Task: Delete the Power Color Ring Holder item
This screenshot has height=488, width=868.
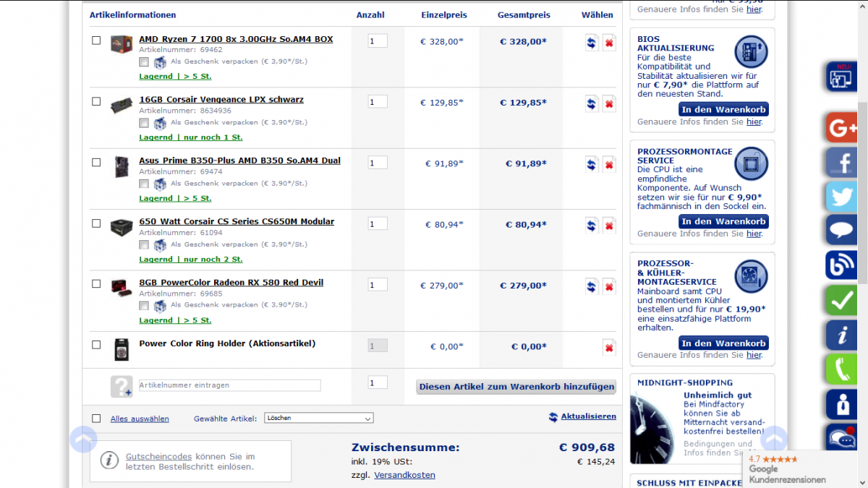Action: click(609, 348)
